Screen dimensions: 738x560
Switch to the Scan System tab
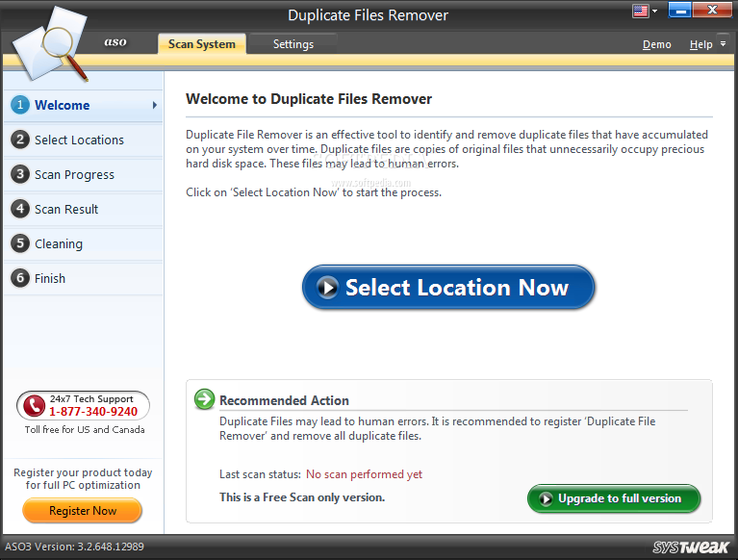click(202, 43)
